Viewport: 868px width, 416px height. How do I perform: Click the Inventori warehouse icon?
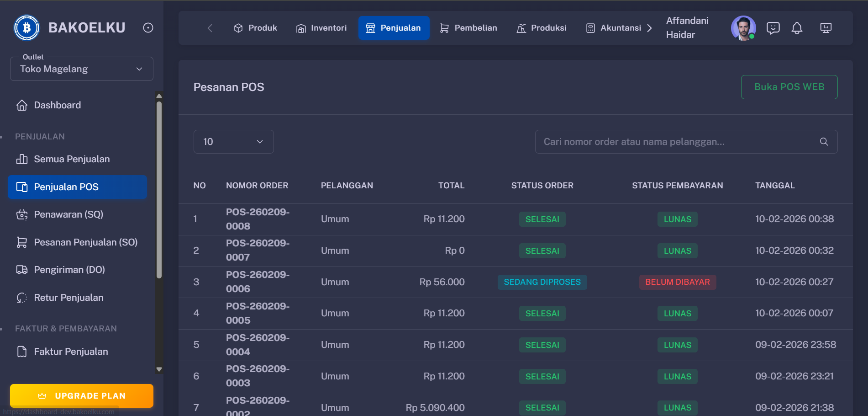click(301, 28)
